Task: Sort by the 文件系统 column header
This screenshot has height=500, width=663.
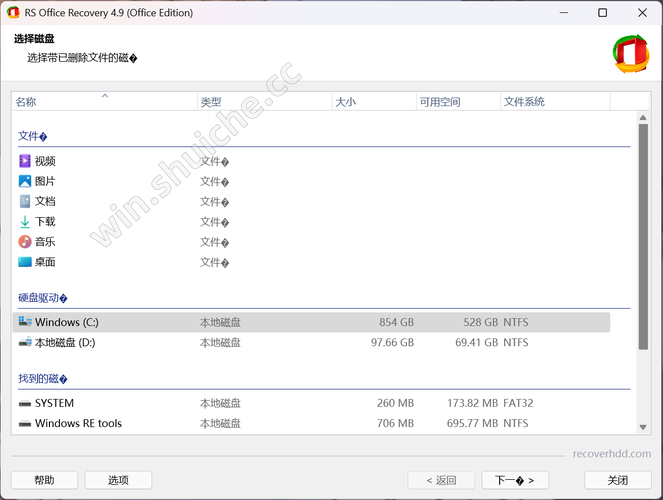Action: 555,101
